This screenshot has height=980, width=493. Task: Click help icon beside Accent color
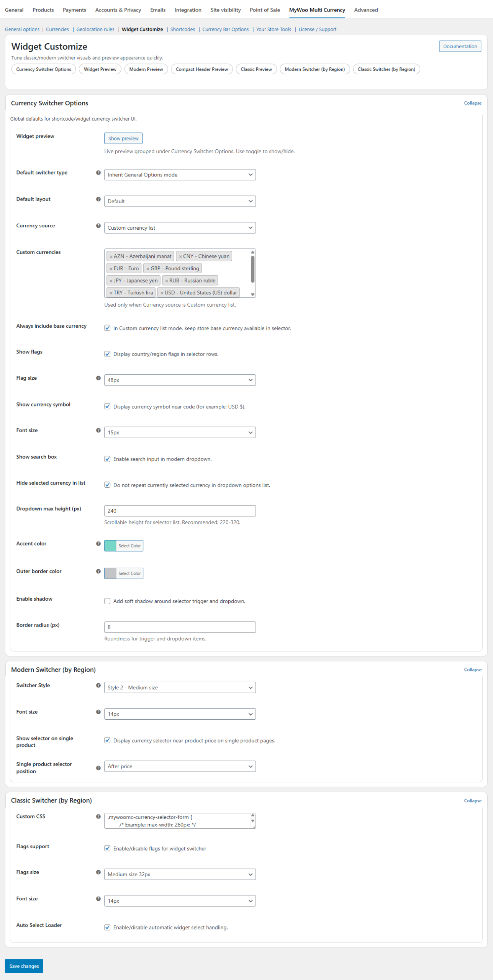click(98, 544)
